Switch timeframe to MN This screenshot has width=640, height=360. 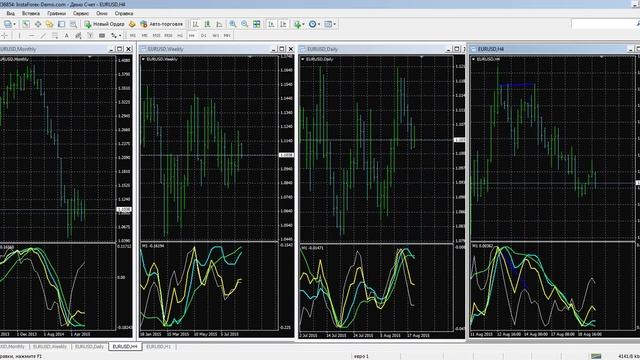[x=227, y=36]
